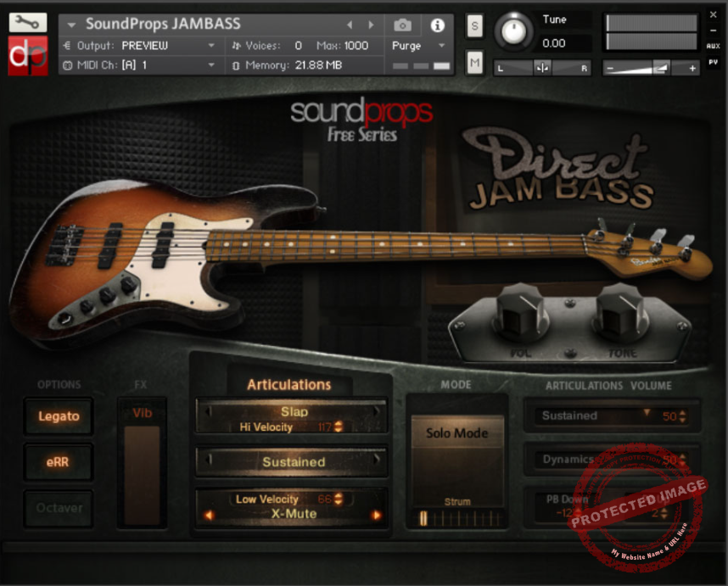The image size is (728, 586).
Task: Click the Tune knob
Action: (513, 31)
